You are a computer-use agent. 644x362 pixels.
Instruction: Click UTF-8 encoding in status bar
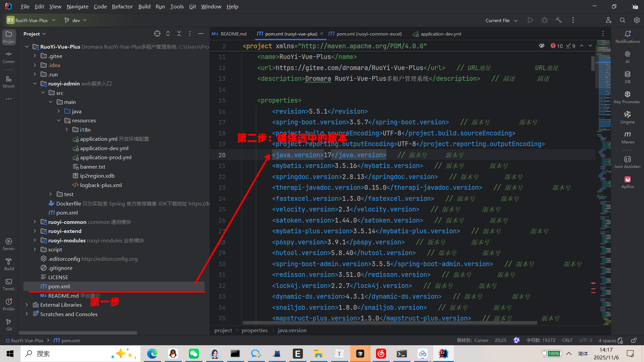[586, 340]
